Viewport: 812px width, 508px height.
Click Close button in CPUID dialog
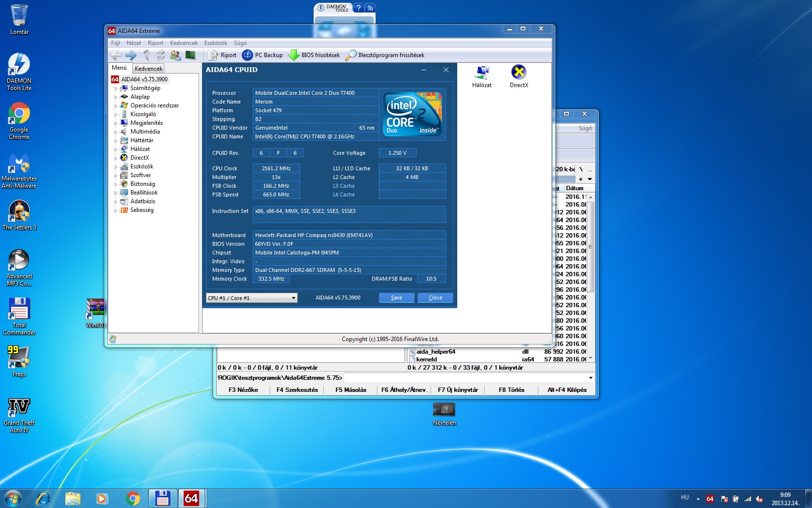pyautogui.click(x=435, y=298)
